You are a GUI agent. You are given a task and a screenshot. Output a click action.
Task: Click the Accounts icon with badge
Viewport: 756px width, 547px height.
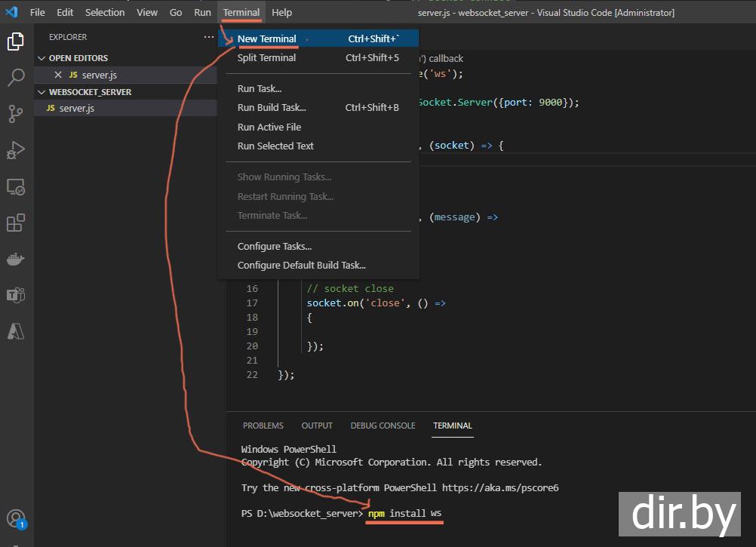pos(16,518)
